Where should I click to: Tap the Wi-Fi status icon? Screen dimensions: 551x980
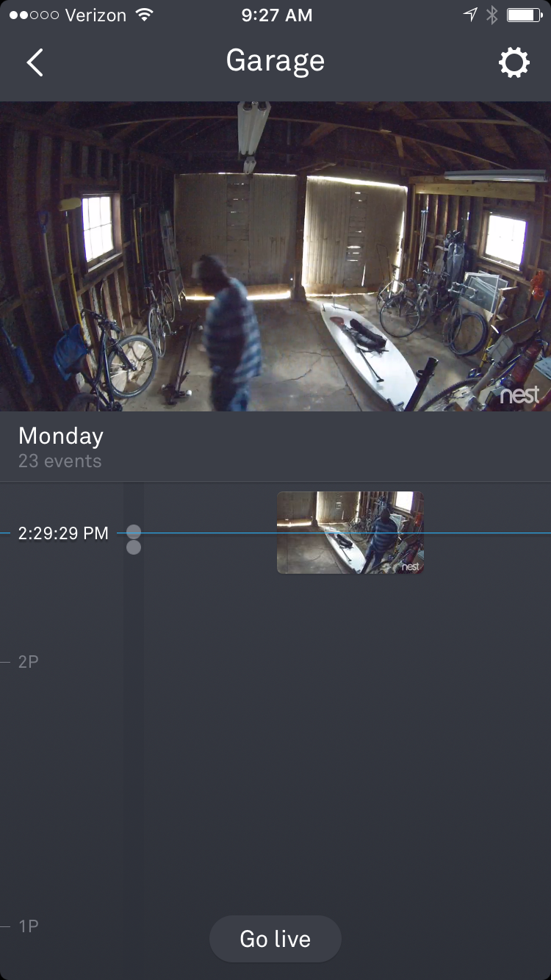point(145,15)
